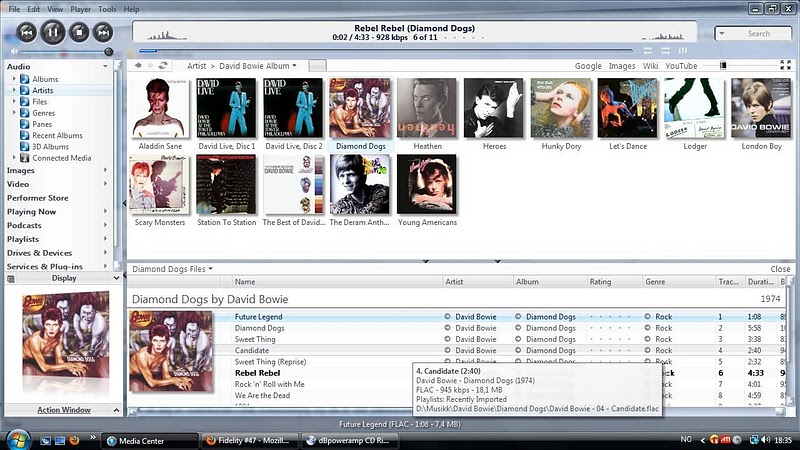The height and width of the screenshot is (450, 800).
Task: Open the Genres view
Action: [43, 113]
